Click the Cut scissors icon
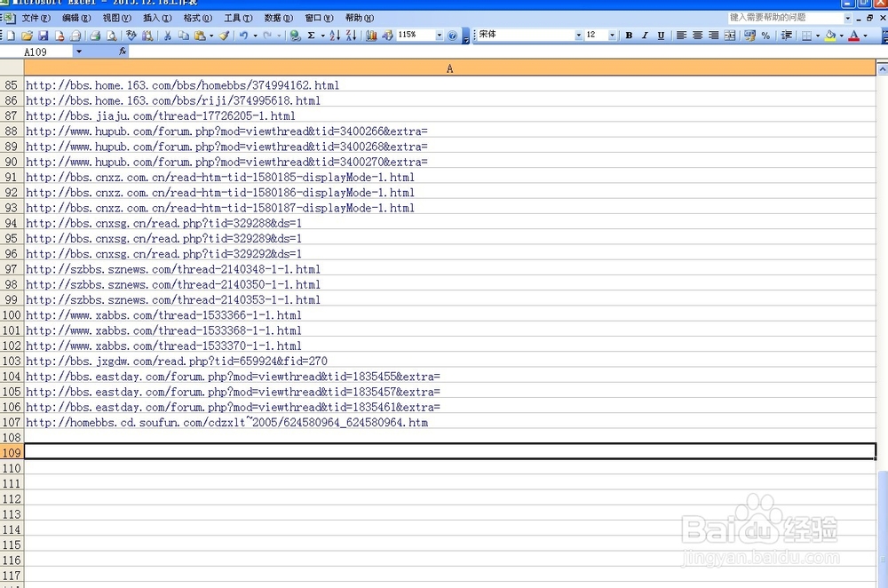Image resolution: width=888 pixels, height=588 pixels. (x=168, y=36)
